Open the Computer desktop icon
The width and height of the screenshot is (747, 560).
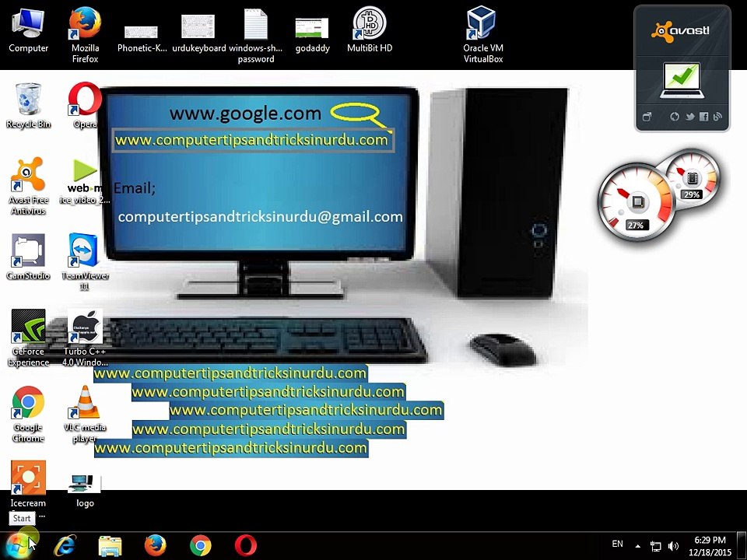pyautogui.click(x=28, y=31)
